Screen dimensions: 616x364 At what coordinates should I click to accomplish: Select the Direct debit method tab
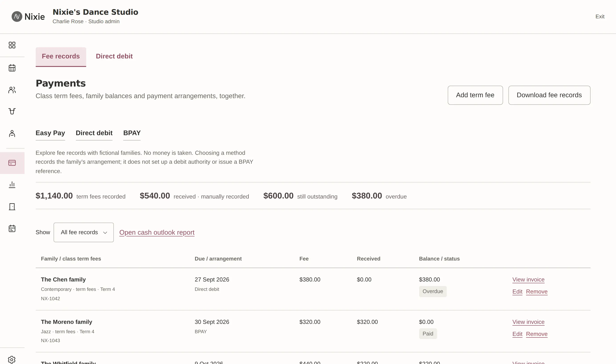pos(94,133)
